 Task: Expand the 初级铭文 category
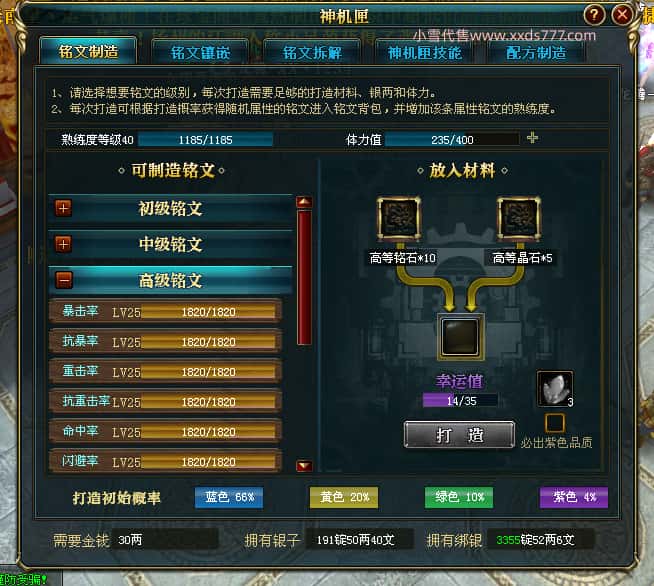63,208
